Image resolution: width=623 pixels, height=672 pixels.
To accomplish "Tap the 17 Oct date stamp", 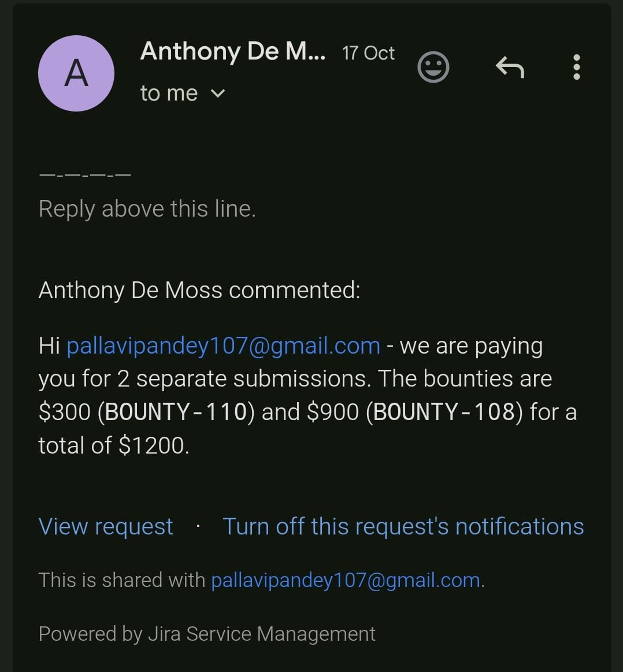I will coord(368,53).
